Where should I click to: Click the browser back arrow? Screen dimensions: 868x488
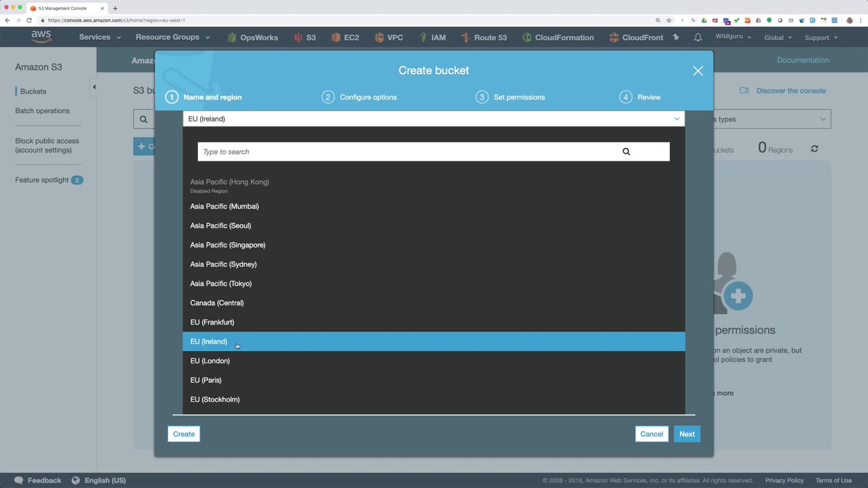7,20
